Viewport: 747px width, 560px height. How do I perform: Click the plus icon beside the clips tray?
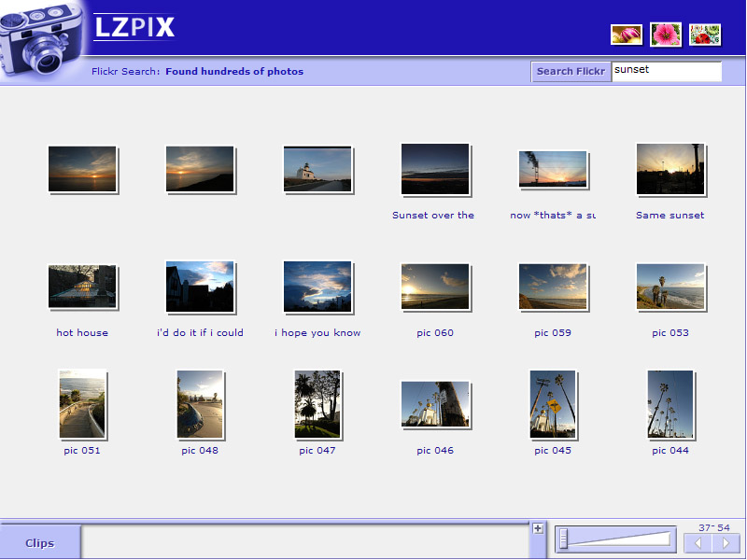(538, 528)
